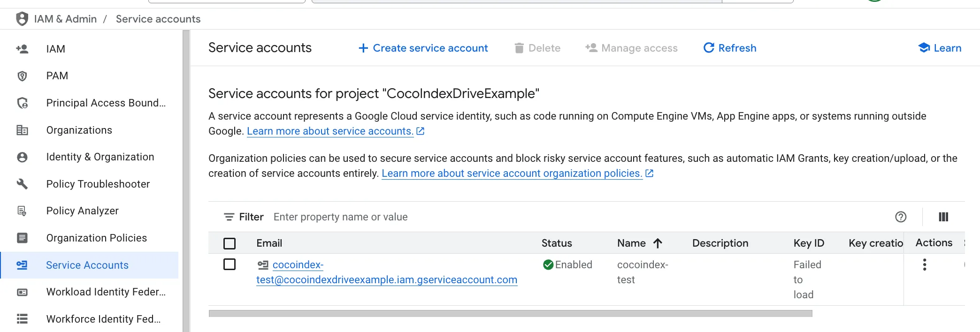Toggle the Name column sort arrow
Viewport: 980px width, 332px height.
tap(658, 243)
